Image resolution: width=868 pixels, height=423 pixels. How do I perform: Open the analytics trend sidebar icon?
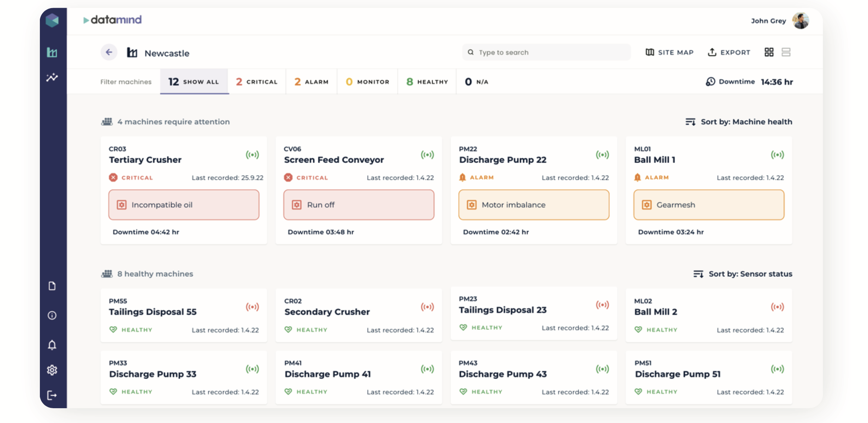tap(52, 77)
